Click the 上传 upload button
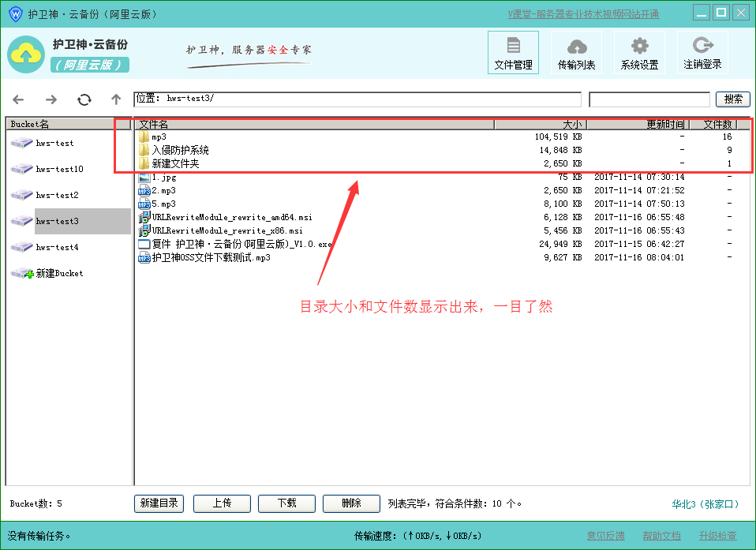Viewport: 756px width, 550px height. tap(223, 503)
